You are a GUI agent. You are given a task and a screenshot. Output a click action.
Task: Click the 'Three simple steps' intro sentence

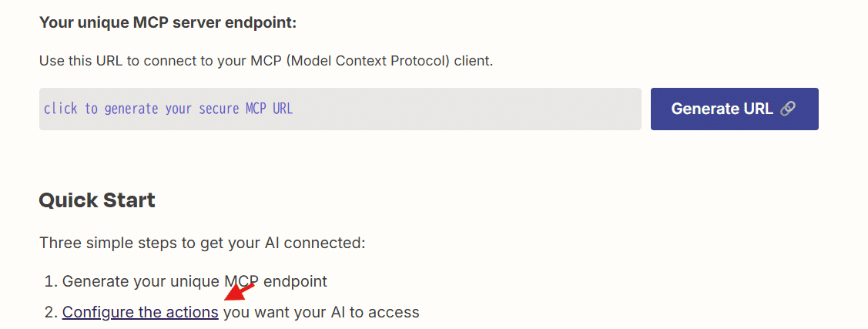point(202,243)
